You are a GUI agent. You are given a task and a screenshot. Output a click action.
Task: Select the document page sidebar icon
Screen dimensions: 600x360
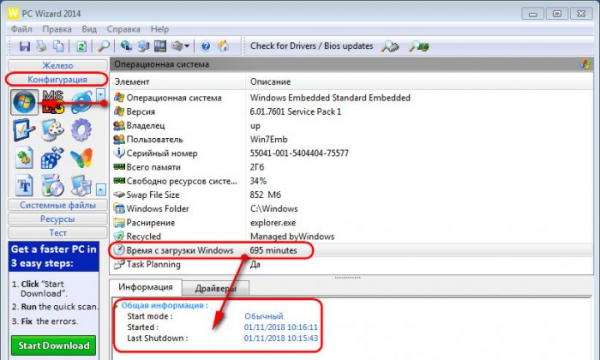pos(24,158)
